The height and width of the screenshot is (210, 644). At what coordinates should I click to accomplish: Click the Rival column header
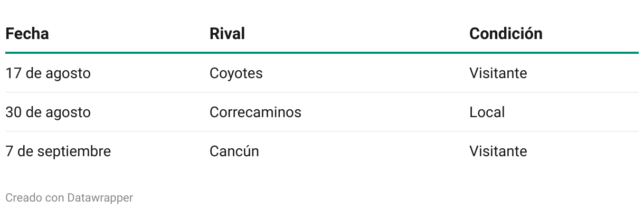pos(227,34)
